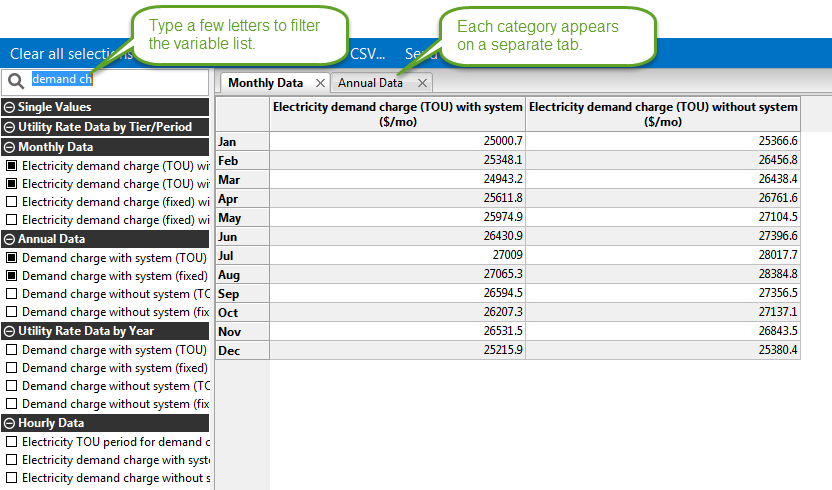Collapse Utility Rate Data by Year section
832x490 pixels.
(x=9, y=331)
